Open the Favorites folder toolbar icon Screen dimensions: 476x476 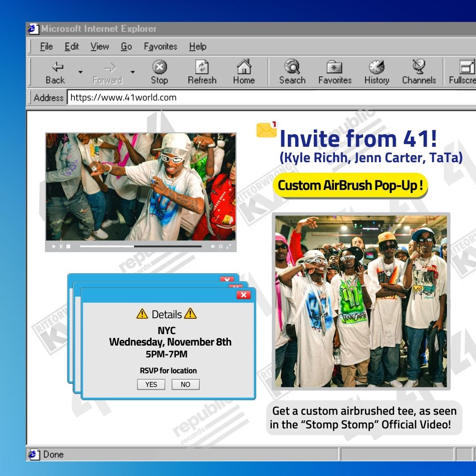pos(334,67)
